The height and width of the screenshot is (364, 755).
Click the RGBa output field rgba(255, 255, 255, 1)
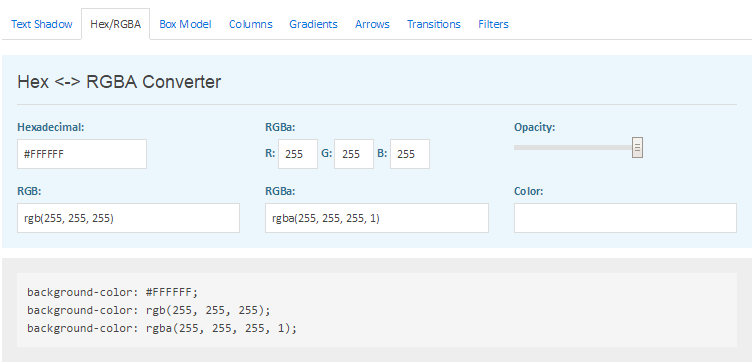tap(377, 218)
